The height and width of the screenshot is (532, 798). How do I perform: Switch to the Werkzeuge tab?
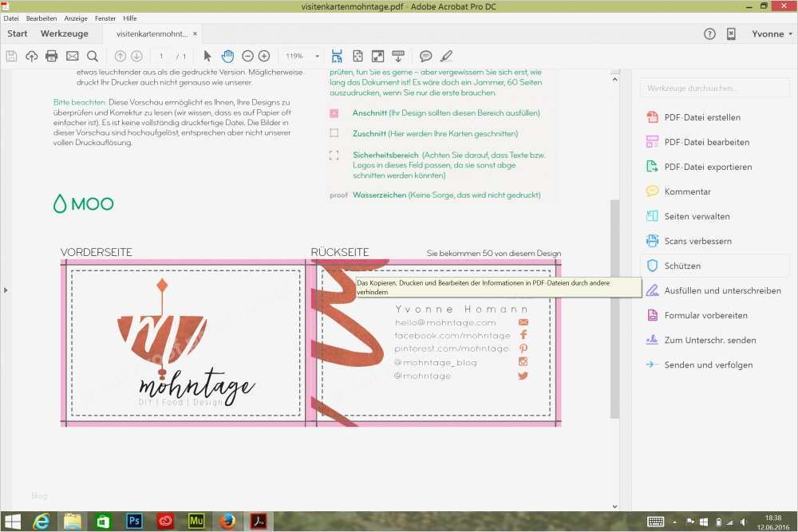(x=64, y=33)
